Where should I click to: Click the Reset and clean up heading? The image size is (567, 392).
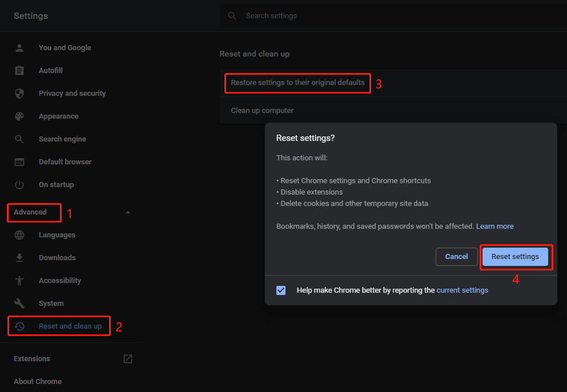pos(254,54)
